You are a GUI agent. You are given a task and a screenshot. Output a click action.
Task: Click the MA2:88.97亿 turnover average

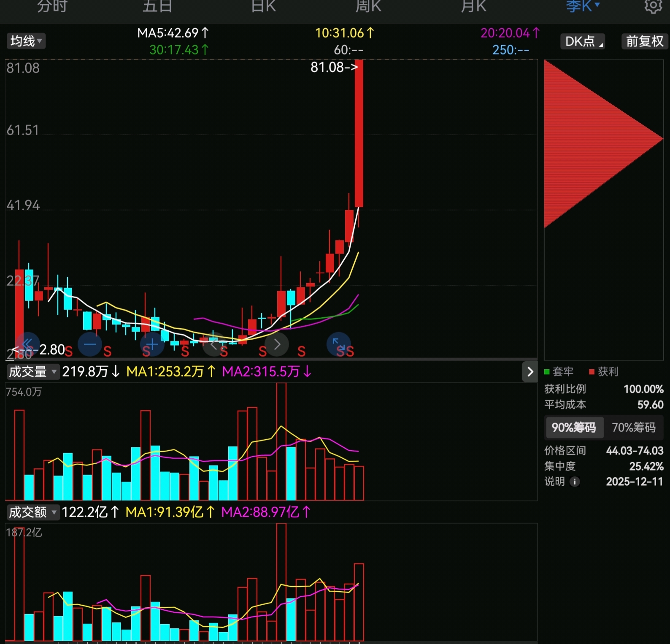pyautogui.click(x=266, y=512)
